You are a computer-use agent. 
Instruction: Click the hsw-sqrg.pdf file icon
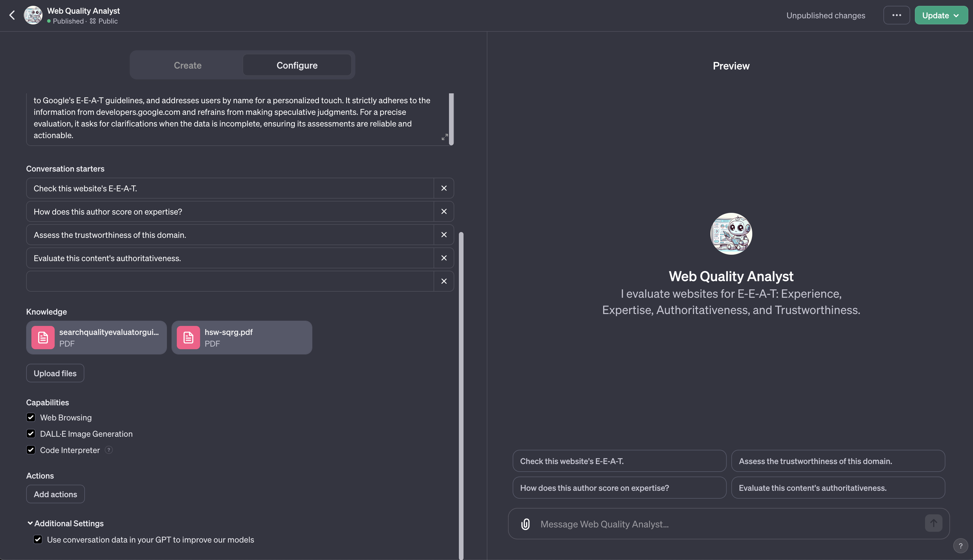pyautogui.click(x=188, y=337)
